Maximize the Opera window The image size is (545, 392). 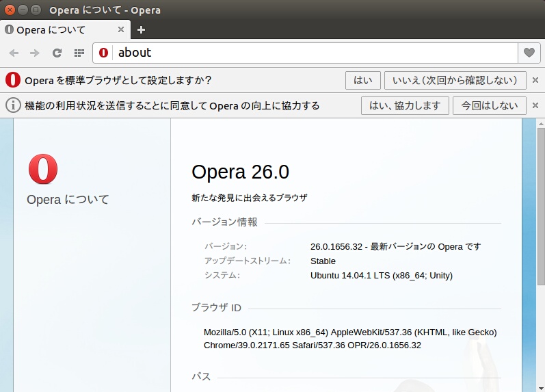(x=36, y=10)
